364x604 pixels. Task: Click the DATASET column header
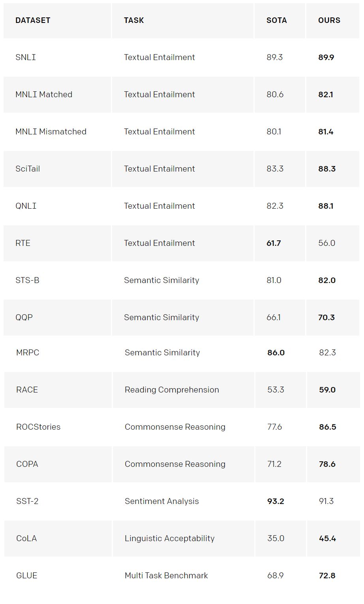(x=33, y=20)
